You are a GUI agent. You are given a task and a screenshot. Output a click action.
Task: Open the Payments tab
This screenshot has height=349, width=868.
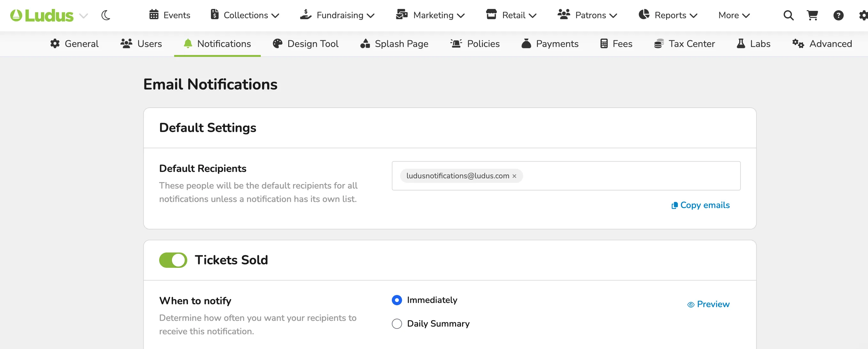pos(550,44)
